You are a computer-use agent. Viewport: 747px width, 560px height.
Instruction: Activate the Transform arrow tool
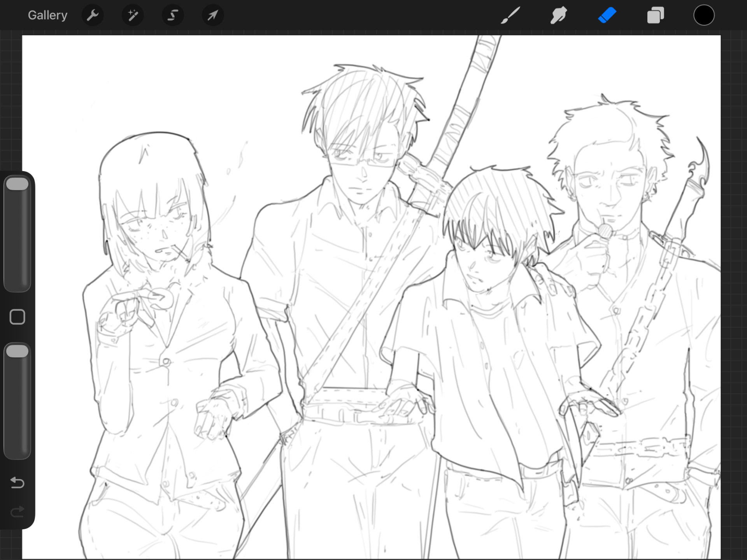[213, 15]
